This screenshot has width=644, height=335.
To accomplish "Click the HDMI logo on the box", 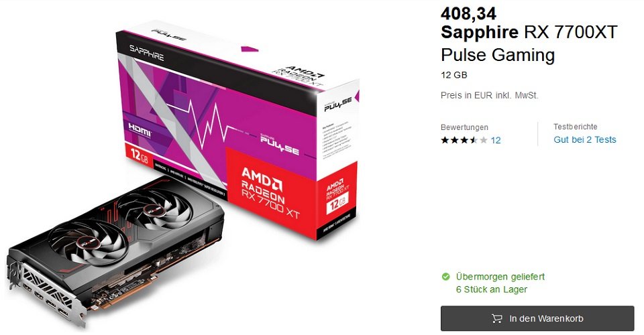I will tap(140, 129).
